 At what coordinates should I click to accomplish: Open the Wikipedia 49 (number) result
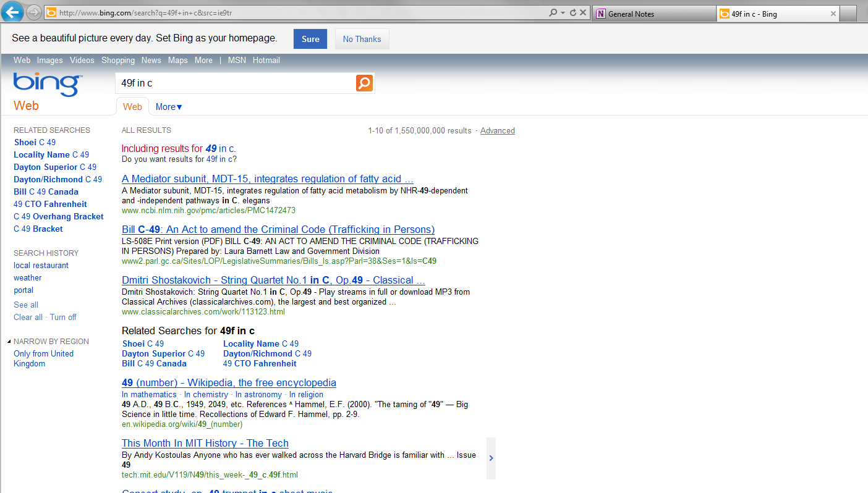tap(229, 383)
